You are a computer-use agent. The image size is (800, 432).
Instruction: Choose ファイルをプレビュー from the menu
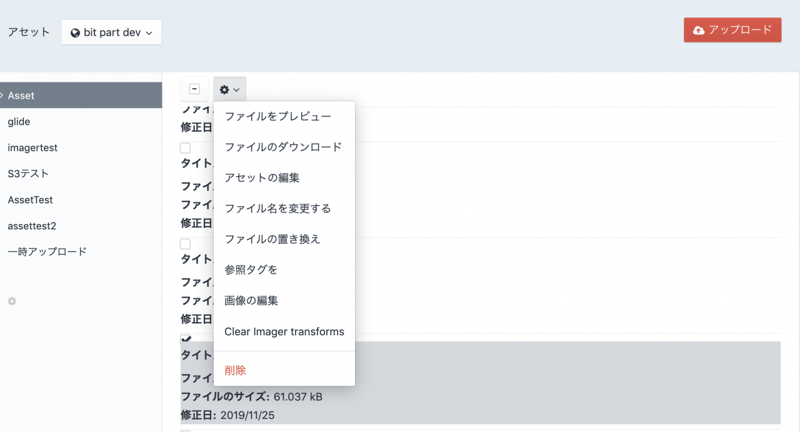(x=277, y=116)
